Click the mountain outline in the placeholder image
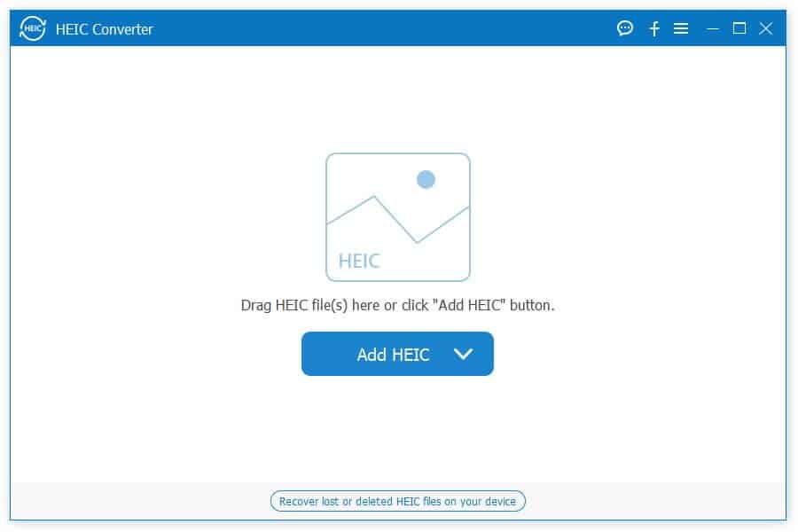The image size is (798, 532). [397, 219]
